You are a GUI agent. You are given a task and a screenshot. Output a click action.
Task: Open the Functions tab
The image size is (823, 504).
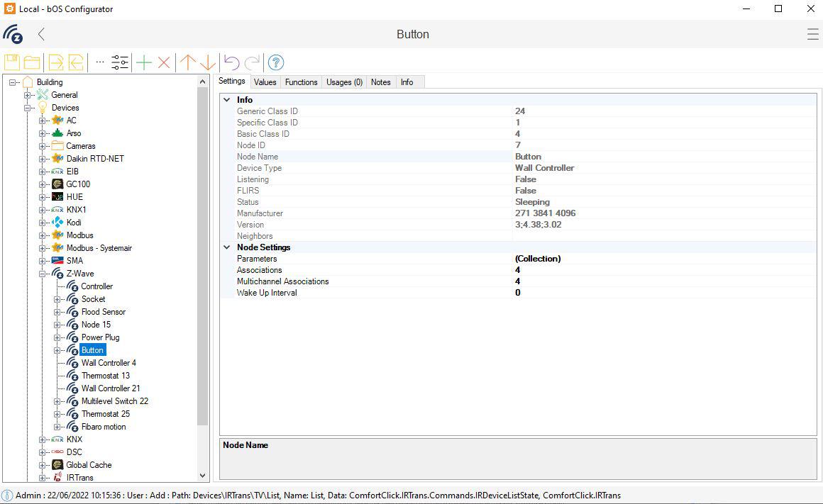(x=302, y=82)
